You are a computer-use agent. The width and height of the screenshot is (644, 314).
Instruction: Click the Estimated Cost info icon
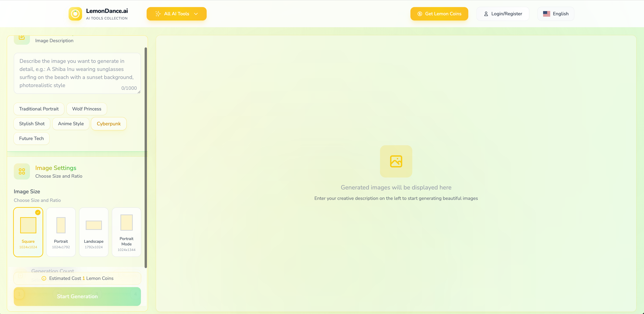(x=44, y=278)
